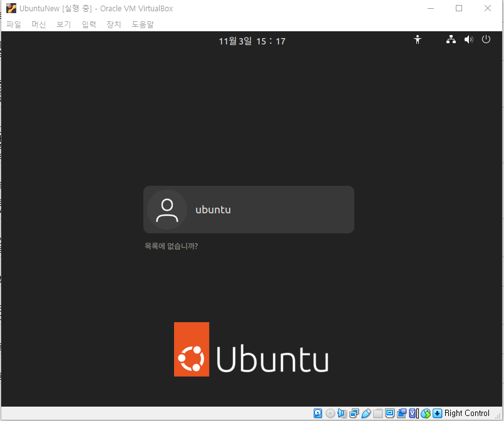The width and height of the screenshot is (504, 421).
Task: Click the audio status icon
Action: click(342, 413)
